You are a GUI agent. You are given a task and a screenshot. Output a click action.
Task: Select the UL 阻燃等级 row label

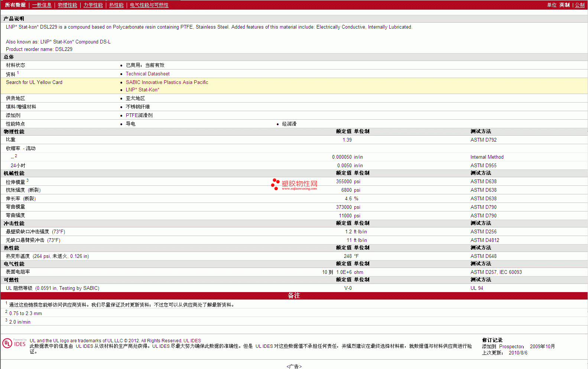[x=19, y=288]
